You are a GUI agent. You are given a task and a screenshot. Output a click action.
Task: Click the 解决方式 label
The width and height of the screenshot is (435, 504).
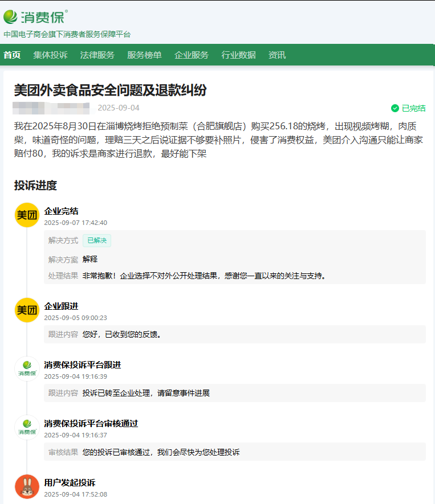63,240
